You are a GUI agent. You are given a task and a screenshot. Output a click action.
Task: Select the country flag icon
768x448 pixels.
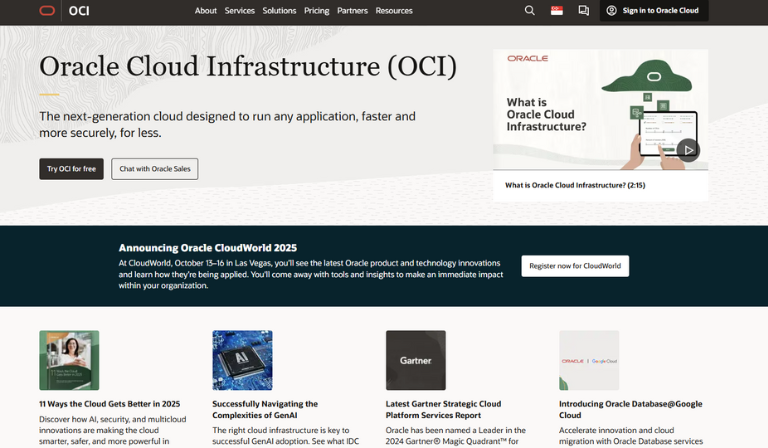[556, 10]
